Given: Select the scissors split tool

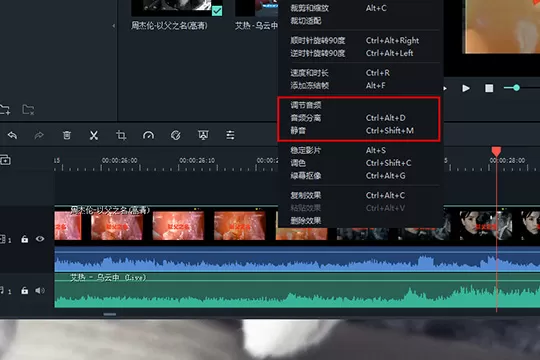Looking at the screenshot, I should coord(94,135).
